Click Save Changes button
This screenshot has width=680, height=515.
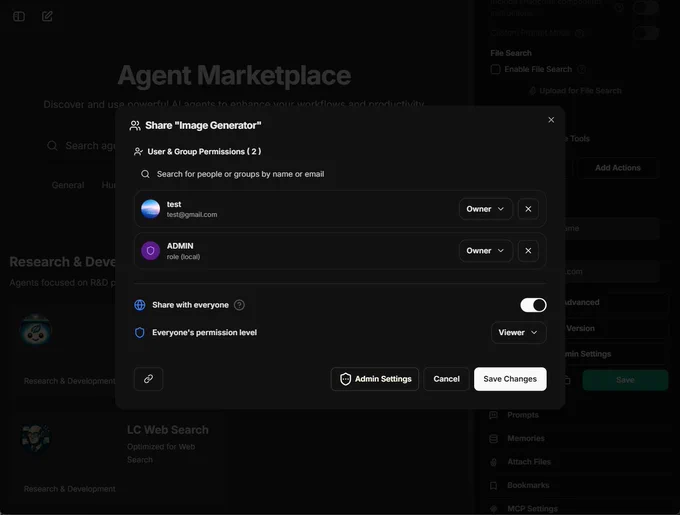[x=510, y=379]
